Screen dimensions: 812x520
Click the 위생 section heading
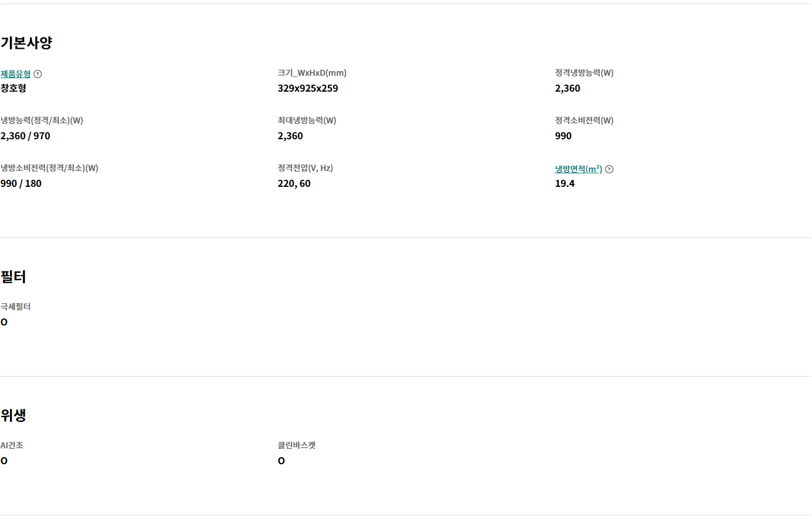[x=14, y=415]
